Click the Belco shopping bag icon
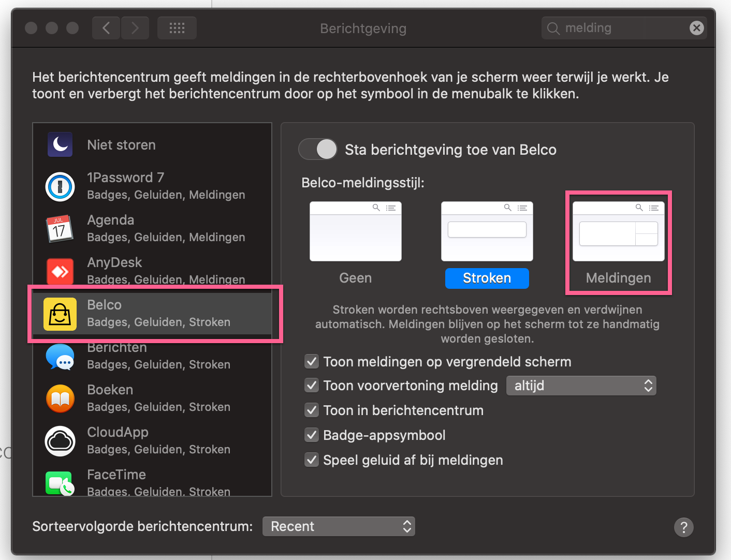The width and height of the screenshot is (731, 560). tap(60, 314)
